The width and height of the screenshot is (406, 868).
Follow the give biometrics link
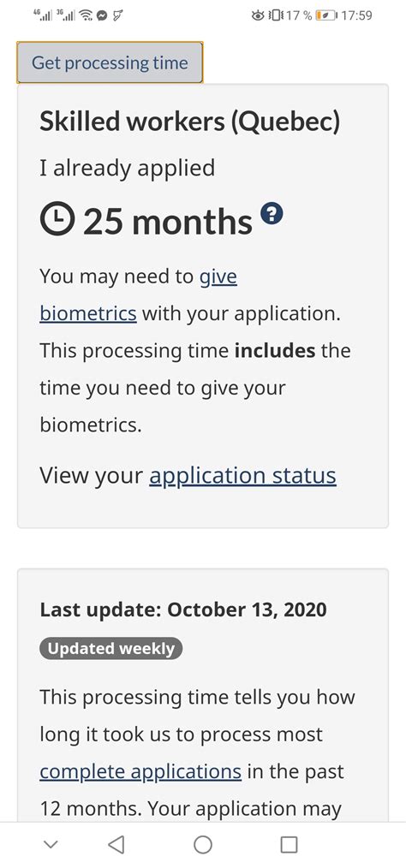[139, 294]
